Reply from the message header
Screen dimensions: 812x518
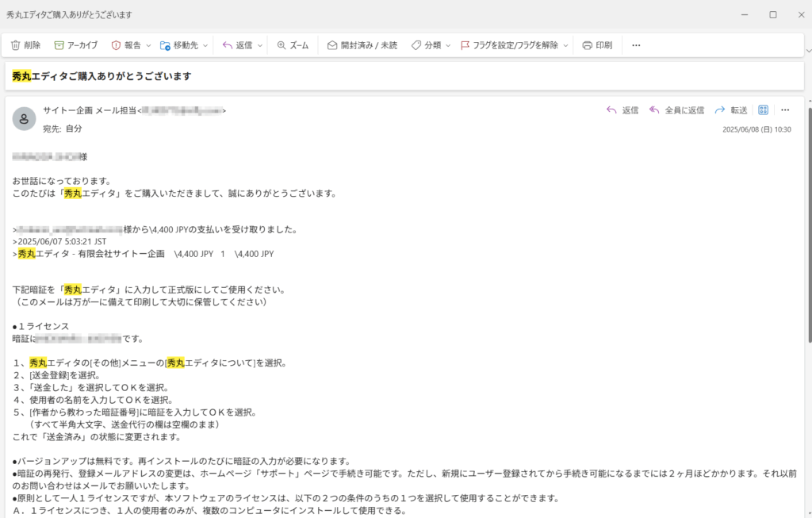pos(622,110)
